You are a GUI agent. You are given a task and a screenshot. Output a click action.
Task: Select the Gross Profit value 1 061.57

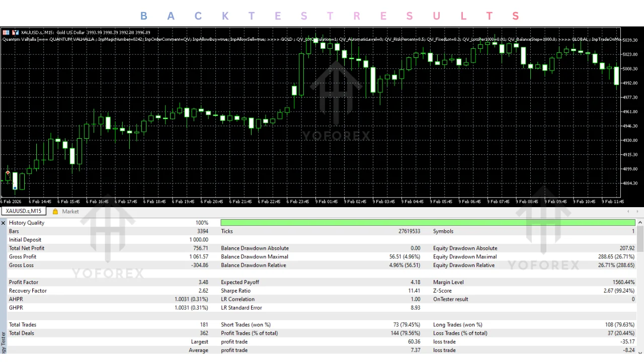point(199,257)
